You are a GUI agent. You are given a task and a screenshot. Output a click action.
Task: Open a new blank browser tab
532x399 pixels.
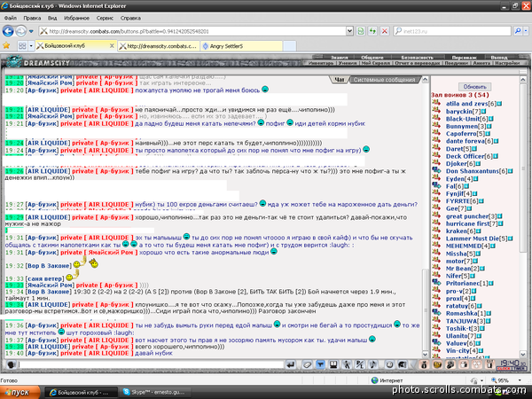(290, 46)
